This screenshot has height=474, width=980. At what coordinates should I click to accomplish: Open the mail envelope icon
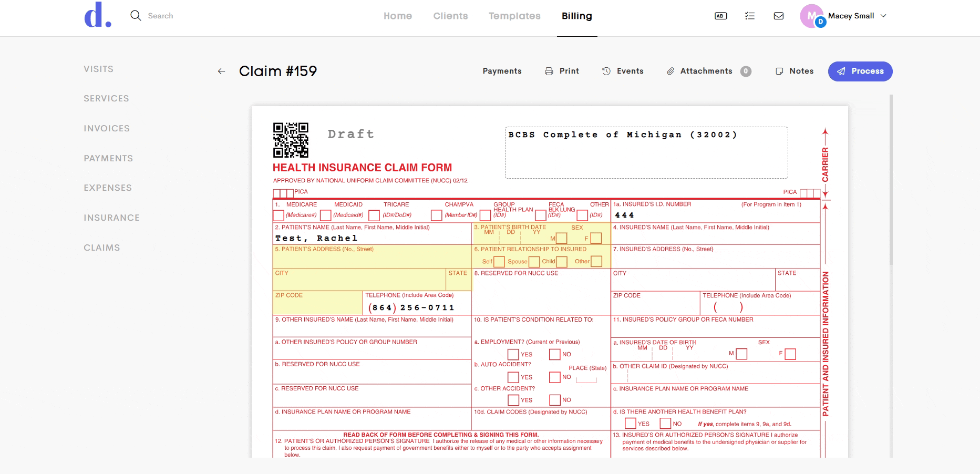[779, 16]
